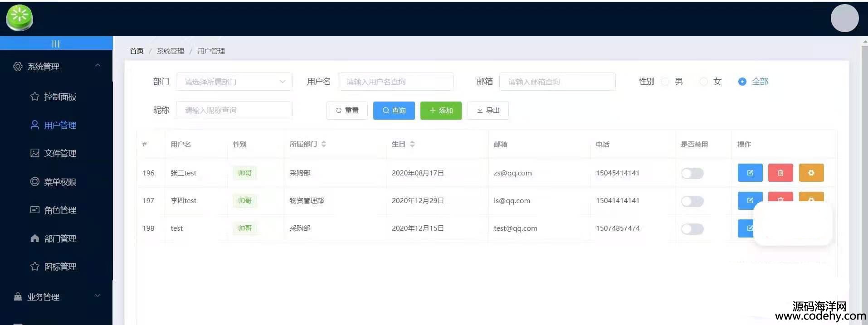
Task: Click the picture icon beside 文件管理
Action: 34,153
